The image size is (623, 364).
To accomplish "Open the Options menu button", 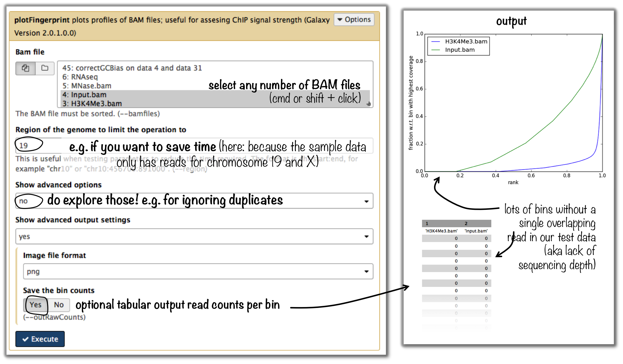I will 354,20.
